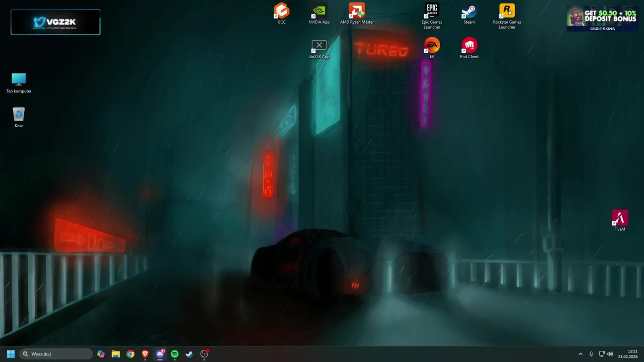Open Steam from the taskbar
The width and height of the screenshot is (644, 362).
coord(189,354)
